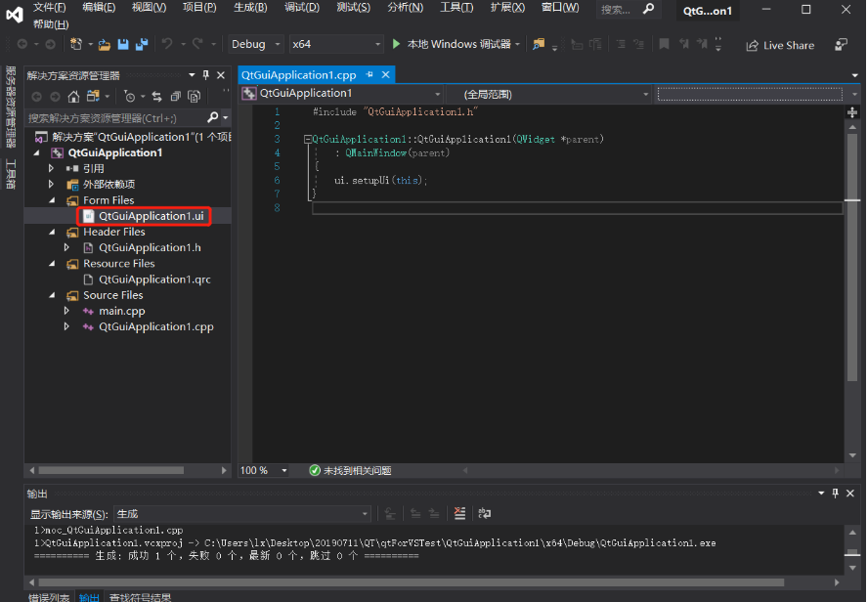
Task: Collapse the Form Files folder
Action: point(52,199)
